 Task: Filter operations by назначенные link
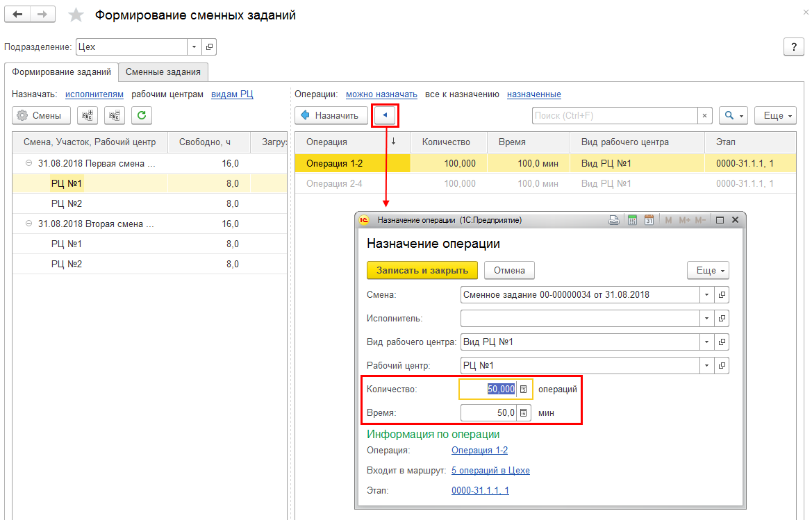coord(534,94)
